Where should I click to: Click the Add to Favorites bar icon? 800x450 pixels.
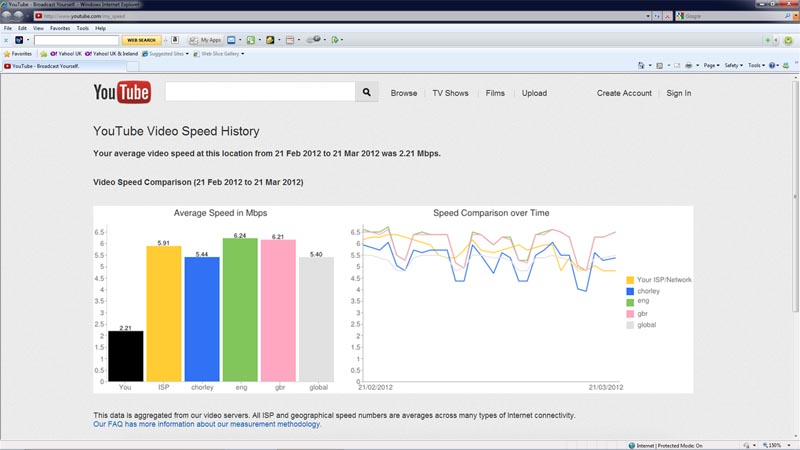click(x=43, y=54)
